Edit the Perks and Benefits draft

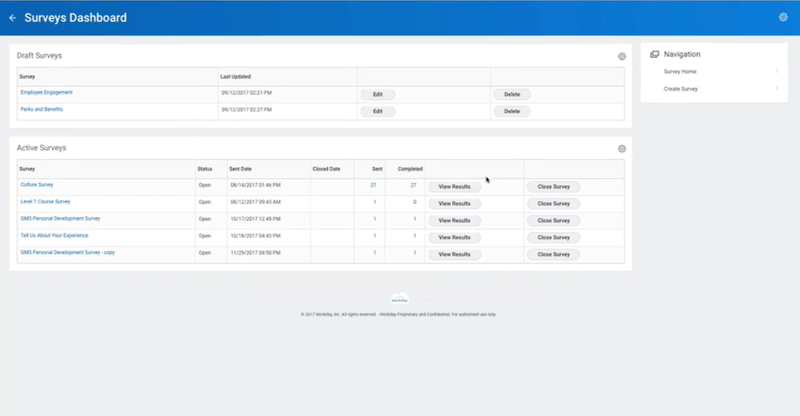pyautogui.click(x=378, y=111)
